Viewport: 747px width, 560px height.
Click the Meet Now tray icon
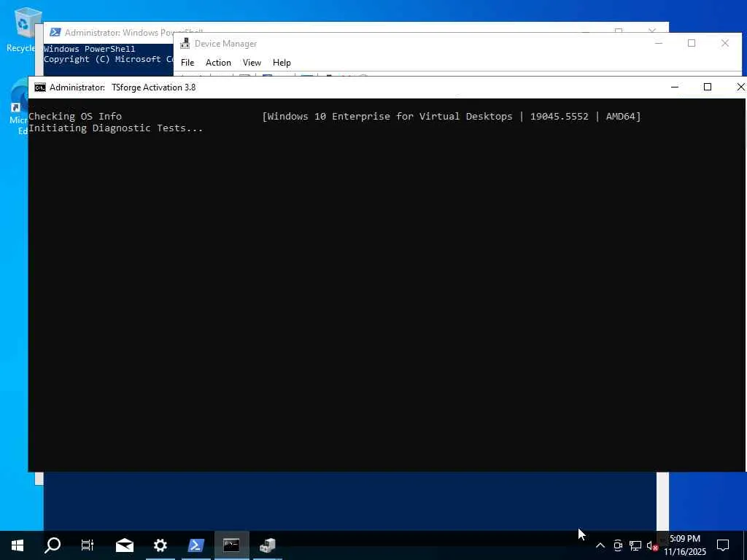tap(618, 545)
